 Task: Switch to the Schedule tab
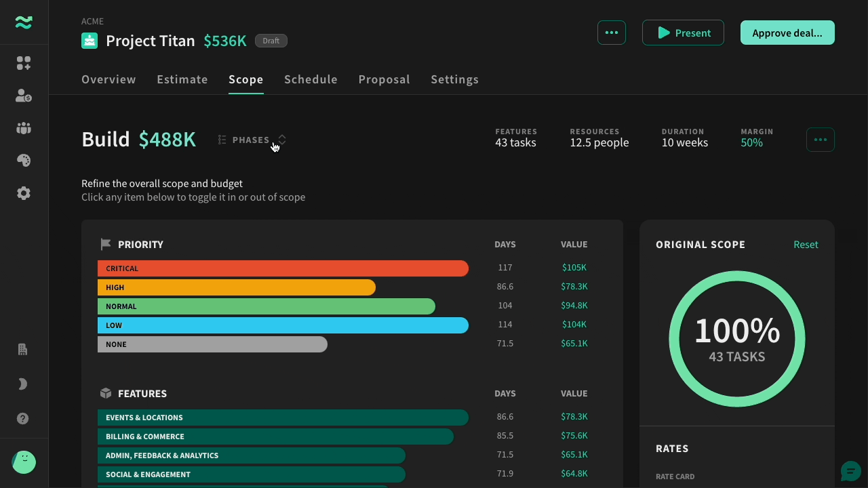point(311,79)
